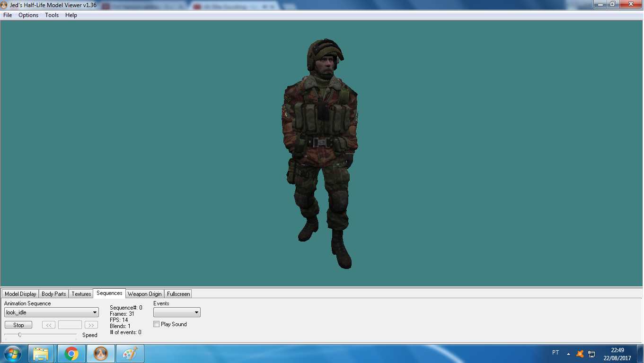Click the Model Viewer title bar icon

pyautogui.click(x=5, y=5)
